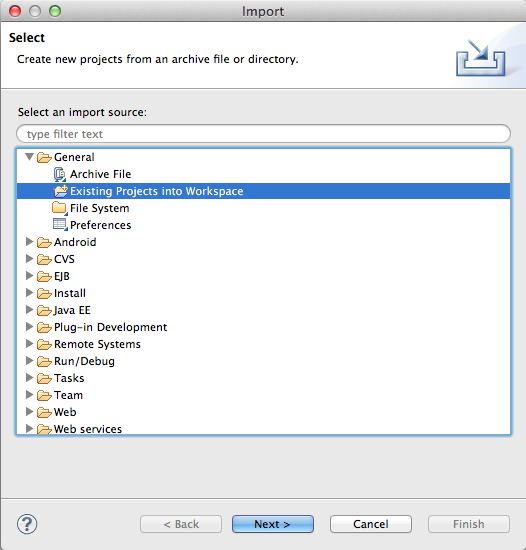The height and width of the screenshot is (550, 526).
Task: Expand the CVS category
Action: coord(29,259)
